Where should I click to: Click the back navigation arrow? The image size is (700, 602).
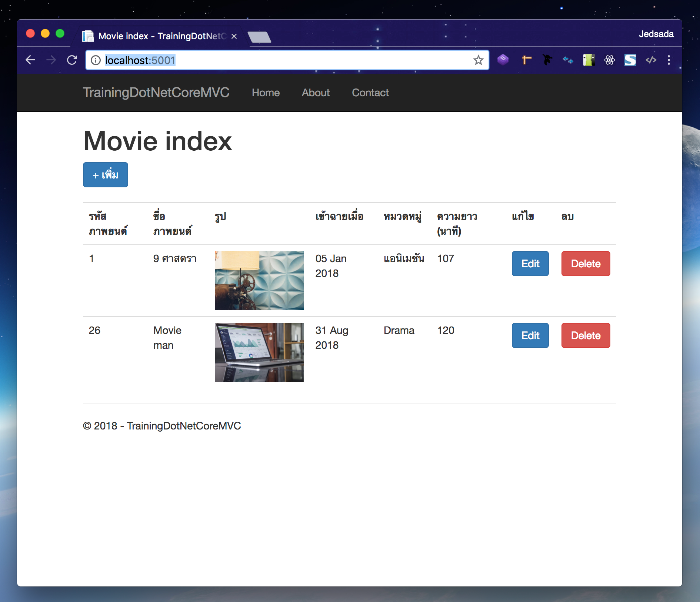coord(30,60)
